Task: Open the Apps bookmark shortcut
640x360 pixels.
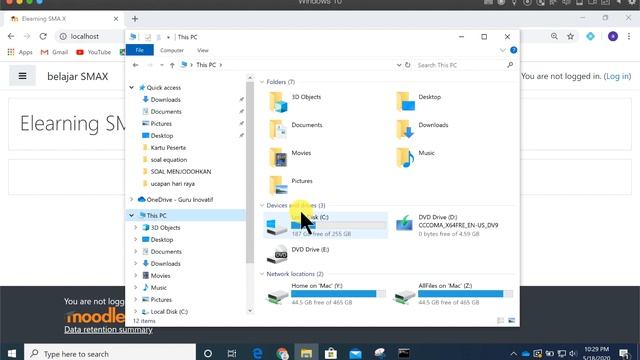Action: [x=20, y=52]
